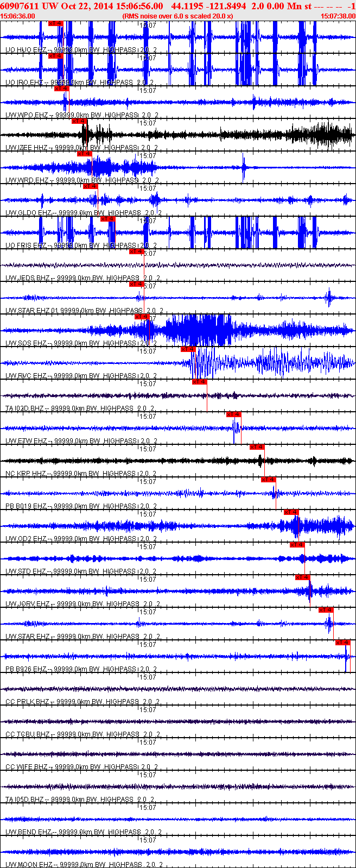Select the UW RVC EHZ station label

pos(81,376)
